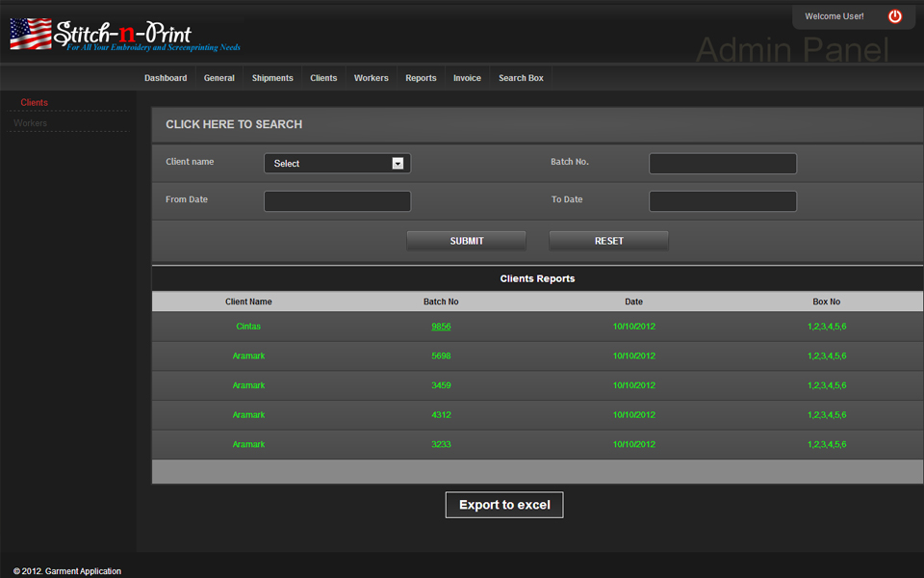Select Clients in the left sidebar
924x578 pixels.
tap(35, 103)
